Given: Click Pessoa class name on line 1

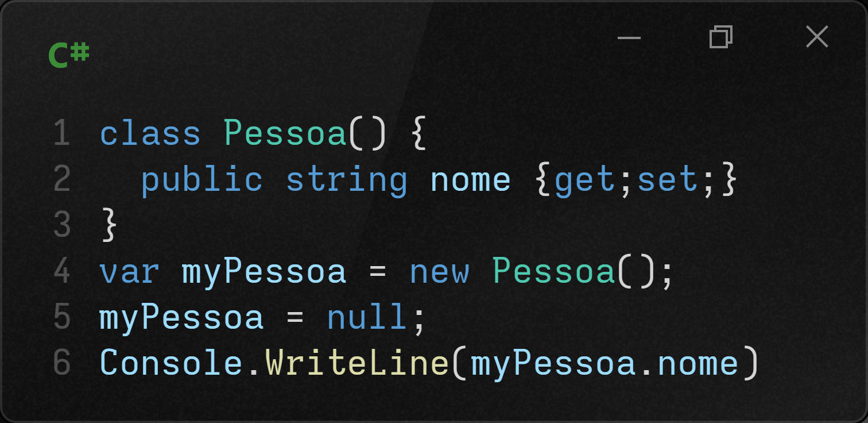Looking at the screenshot, I should (285, 133).
